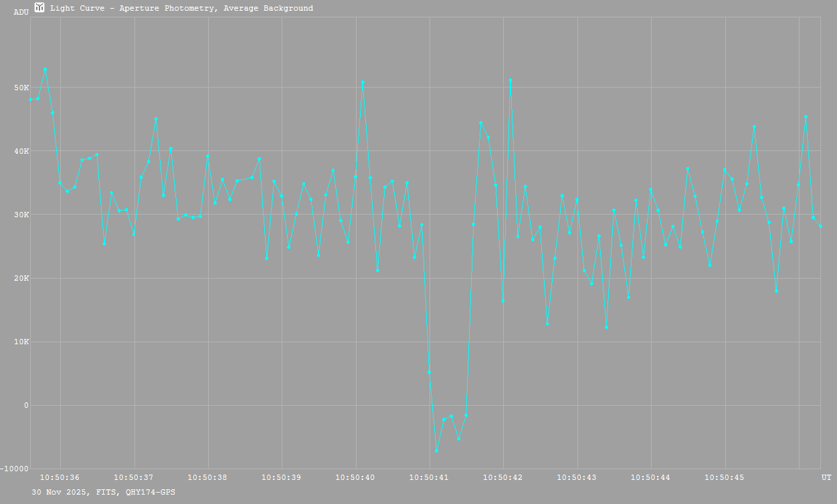Select the 30K label on the vertical axis
This screenshot has height=504, width=837.
22,215
